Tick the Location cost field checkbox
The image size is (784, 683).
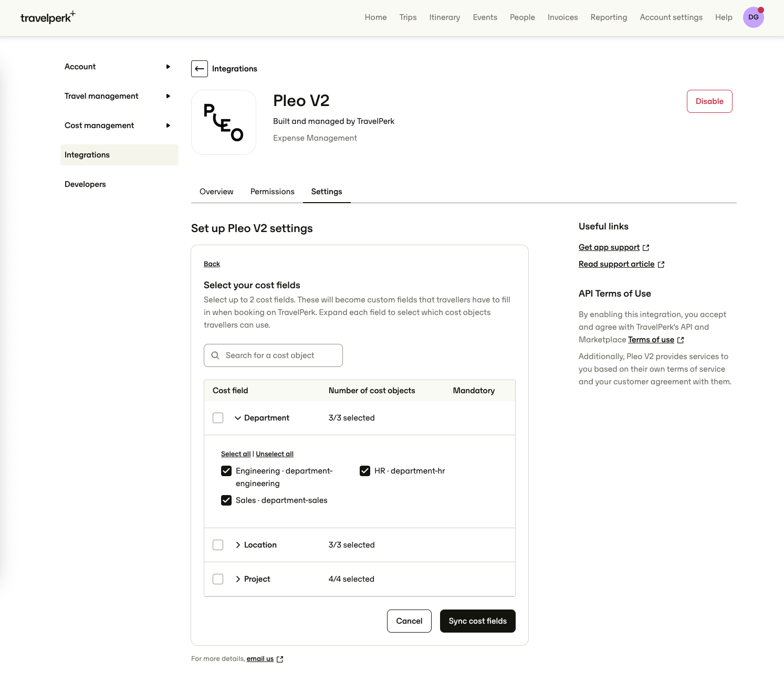(x=218, y=545)
